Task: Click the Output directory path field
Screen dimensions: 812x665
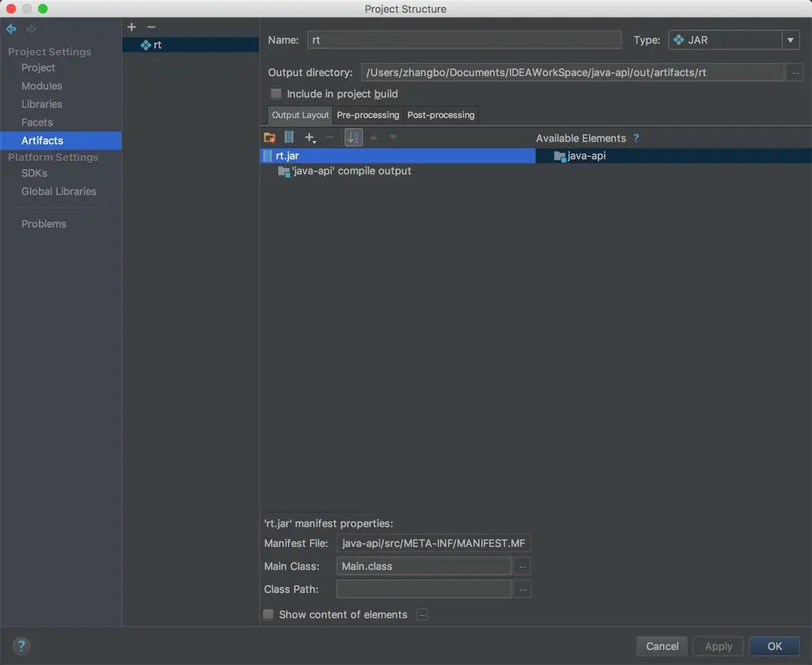Action: [x=573, y=72]
